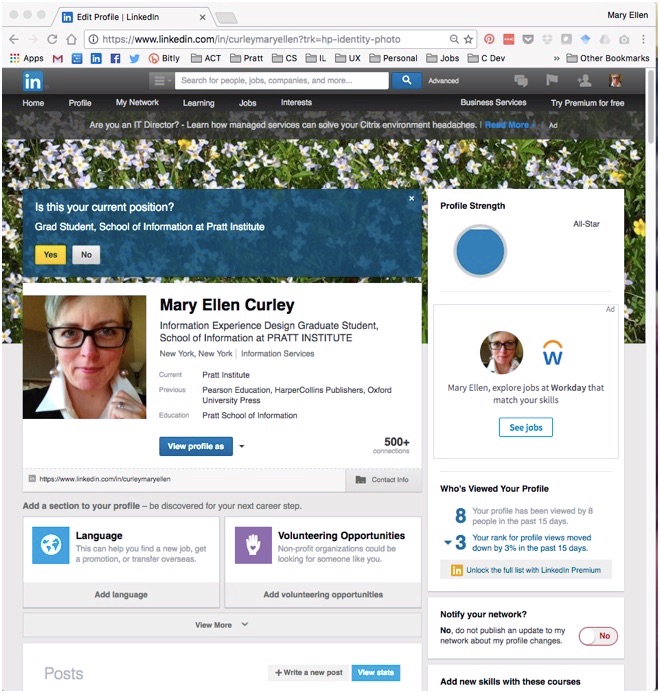Image resolution: width=660 pixels, height=693 pixels.
Task: Click the camera extension icon
Action: 624,39
